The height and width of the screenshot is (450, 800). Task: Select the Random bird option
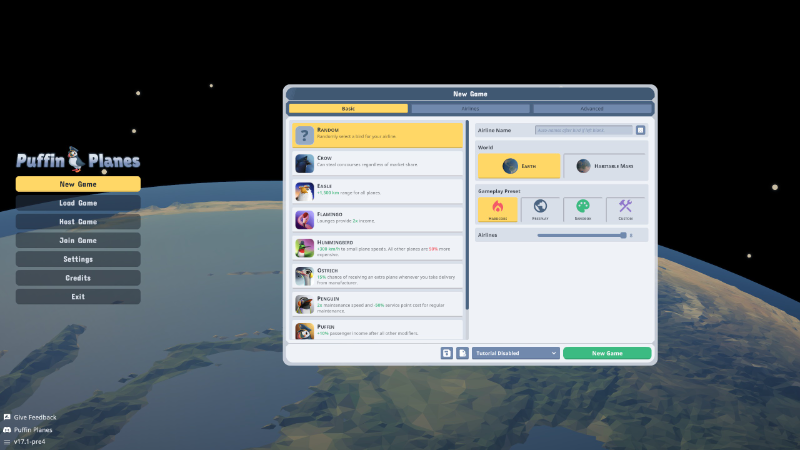(378, 135)
